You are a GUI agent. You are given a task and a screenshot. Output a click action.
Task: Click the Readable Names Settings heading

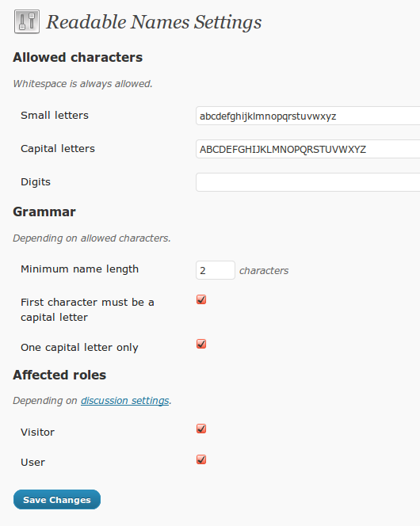154,22
